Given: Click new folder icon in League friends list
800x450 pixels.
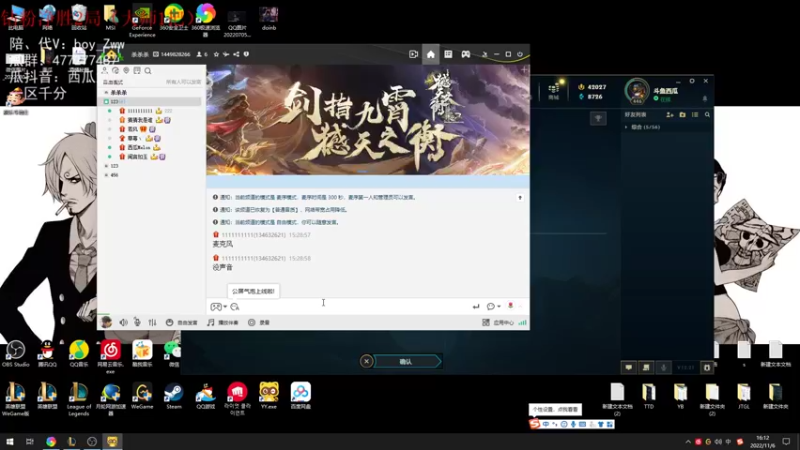Looking at the screenshot, I should pos(683,115).
